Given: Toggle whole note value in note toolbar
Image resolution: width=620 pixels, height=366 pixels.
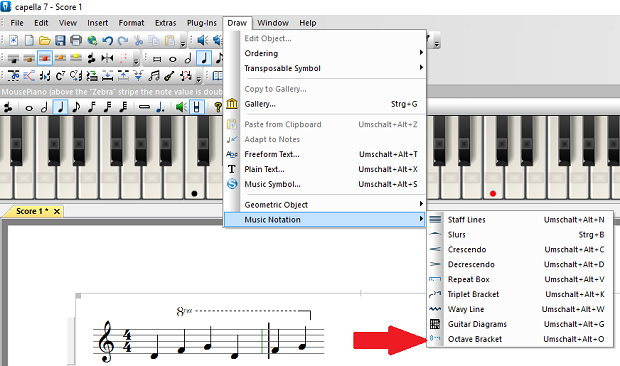Looking at the screenshot, I should click(x=172, y=59).
